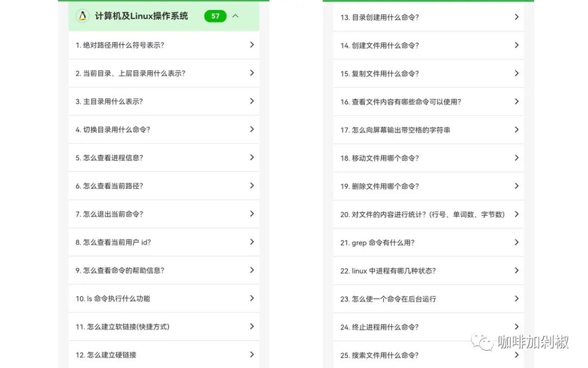Expand chevron for 搜索文件用什么命令
This screenshot has width=588, height=368.
tap(517, 354)
